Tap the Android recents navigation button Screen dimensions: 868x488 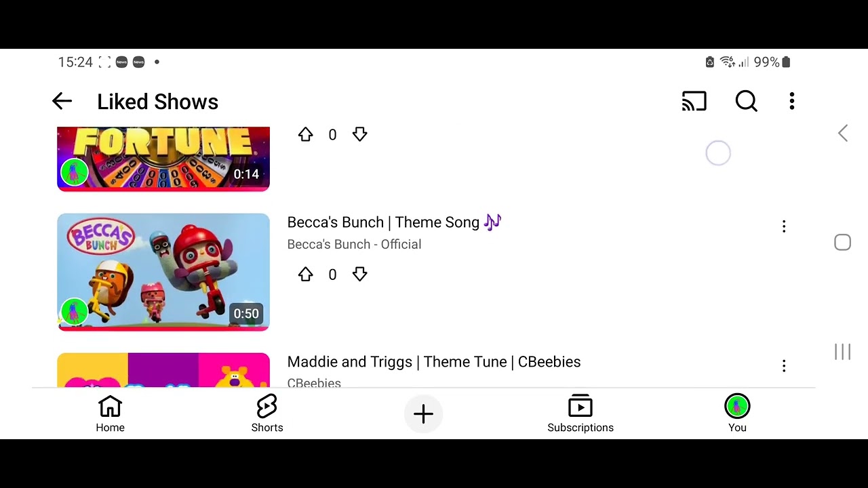coord(842,352)
